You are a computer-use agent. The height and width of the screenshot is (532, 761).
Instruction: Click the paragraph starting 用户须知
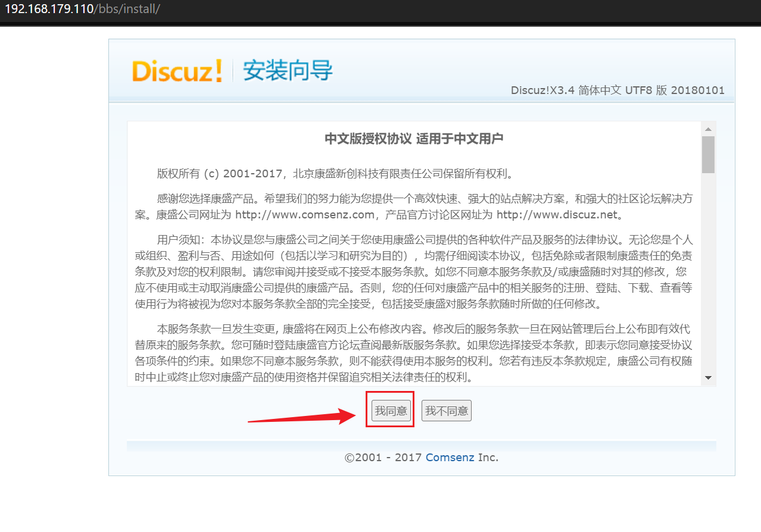point(414,272)
